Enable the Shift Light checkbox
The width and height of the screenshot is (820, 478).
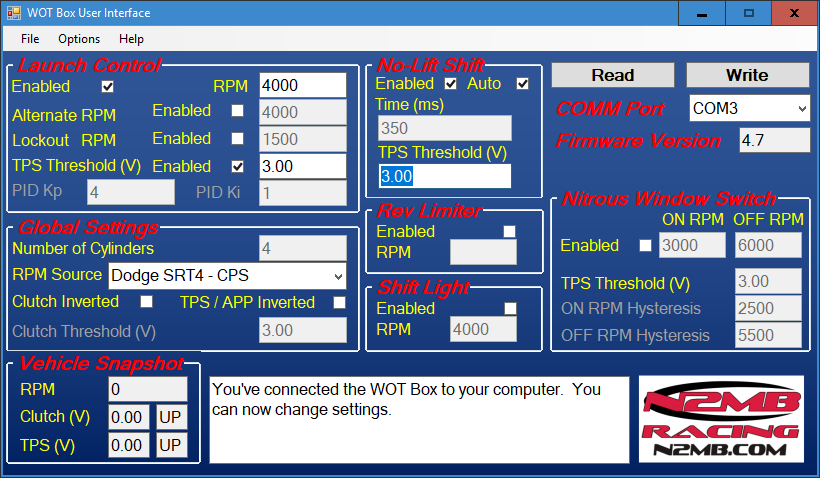pyautogui.click(x=510, y=309)
